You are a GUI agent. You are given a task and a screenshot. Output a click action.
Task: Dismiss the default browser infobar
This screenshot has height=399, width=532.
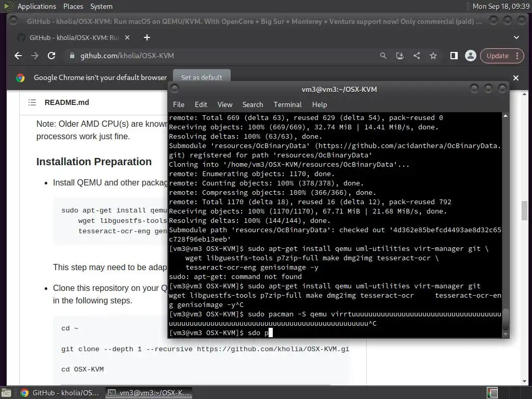click(516, 78)
